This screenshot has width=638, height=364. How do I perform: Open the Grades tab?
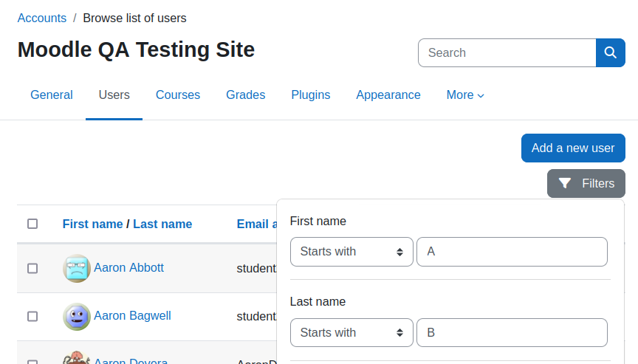click(245, 95)
